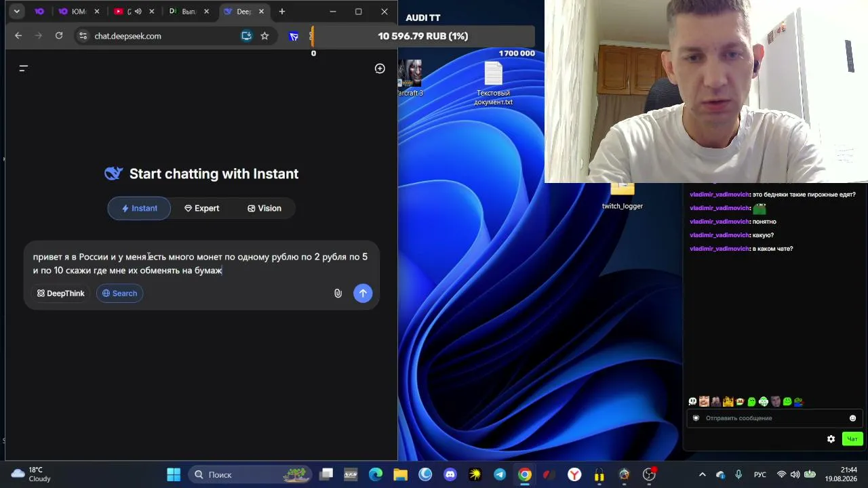This screenshot has height=488, width=868.
Task: Open Yandex Browser from the taskbar
Action: 574,474
